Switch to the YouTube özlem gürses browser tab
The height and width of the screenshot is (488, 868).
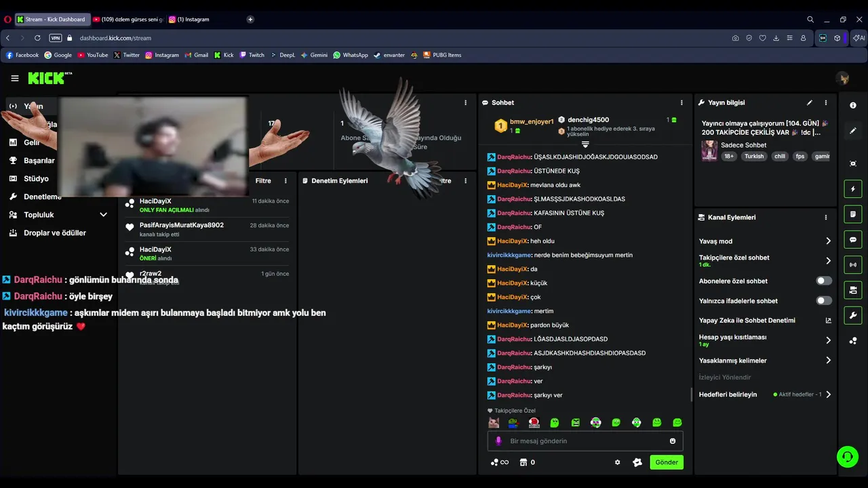(128, 20)
